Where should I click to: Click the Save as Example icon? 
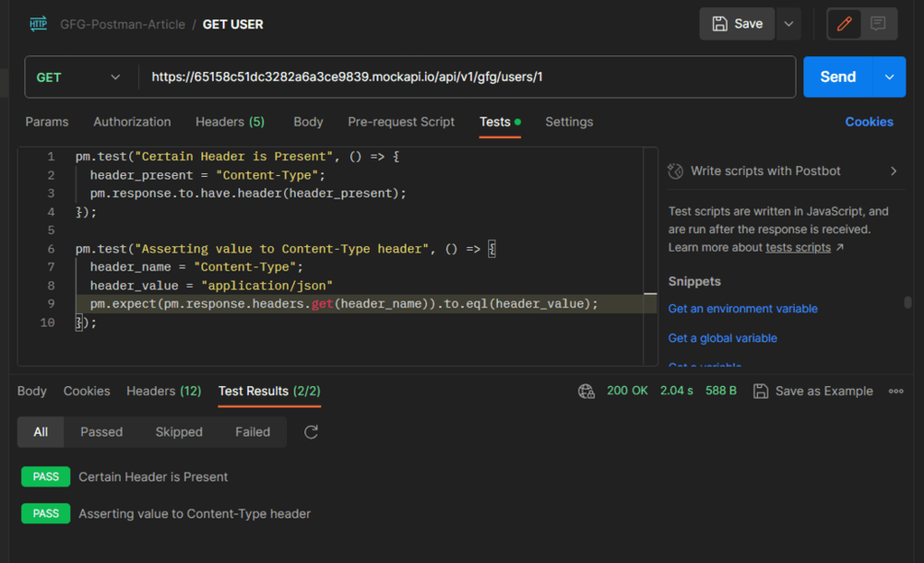(x=761, y=391)
